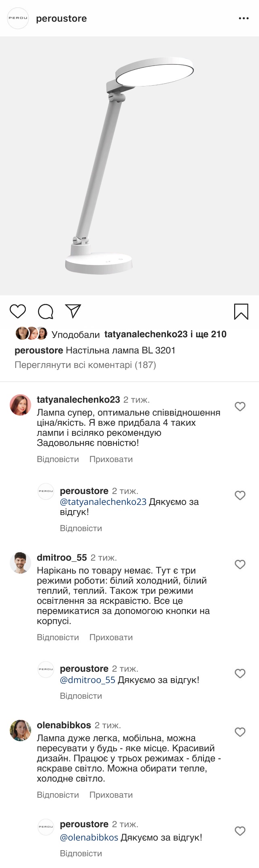259x868 pixels.
Task: Hide tatyanalechenko23's comment with Приховати
Action: 111,459
